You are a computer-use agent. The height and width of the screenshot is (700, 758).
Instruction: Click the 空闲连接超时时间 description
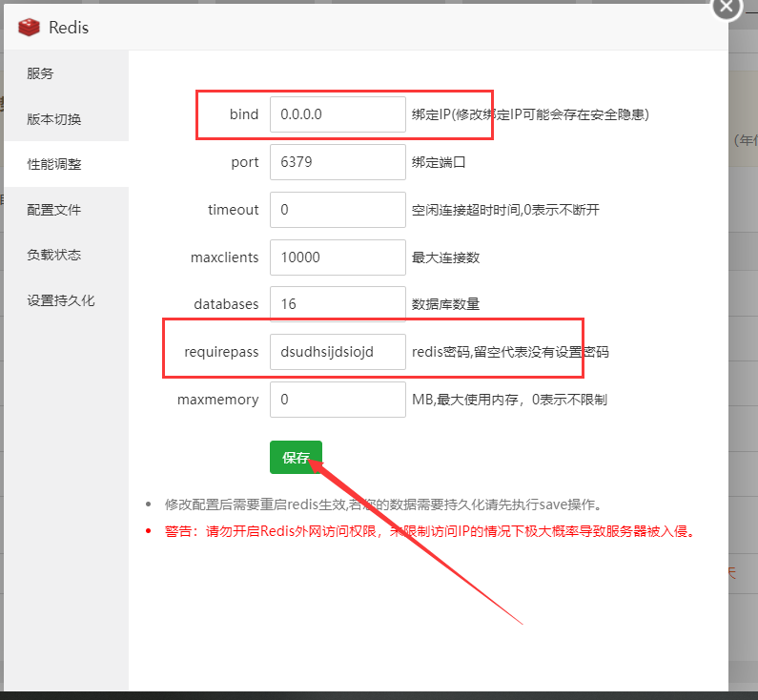click(x=505, y=209)
